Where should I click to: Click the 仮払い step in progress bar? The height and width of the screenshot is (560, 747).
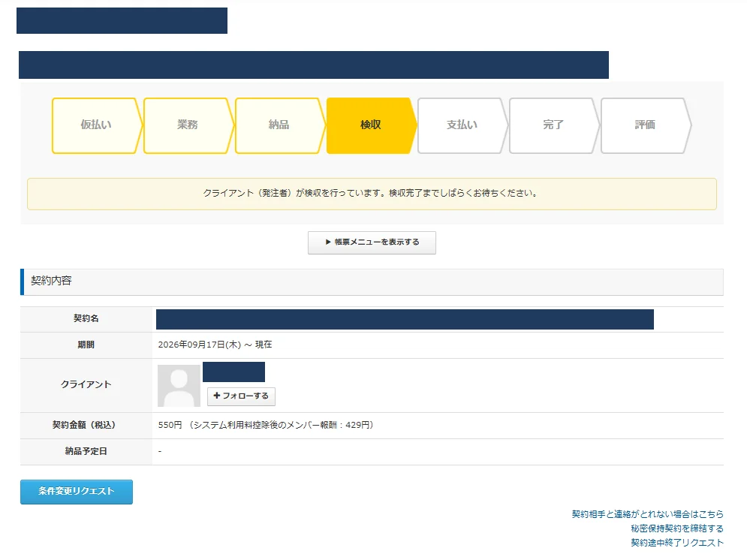[x=97, y=125]
